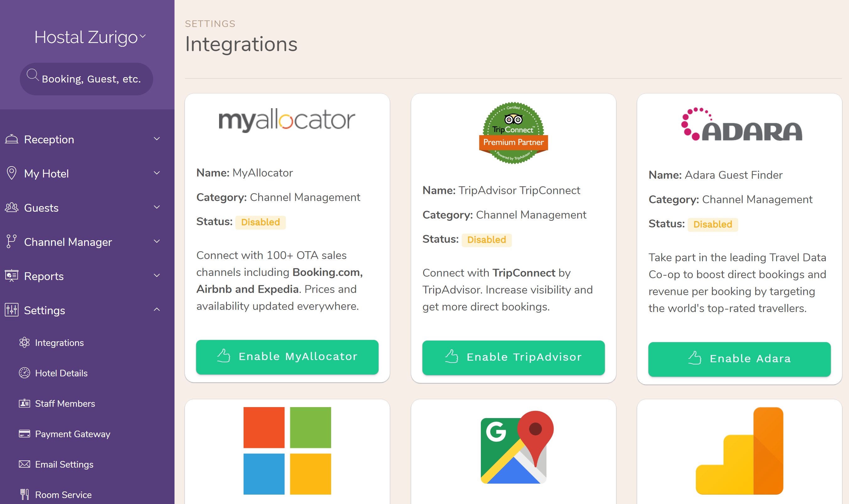Click MyAllocator Disabled status badge

point(261,222)
